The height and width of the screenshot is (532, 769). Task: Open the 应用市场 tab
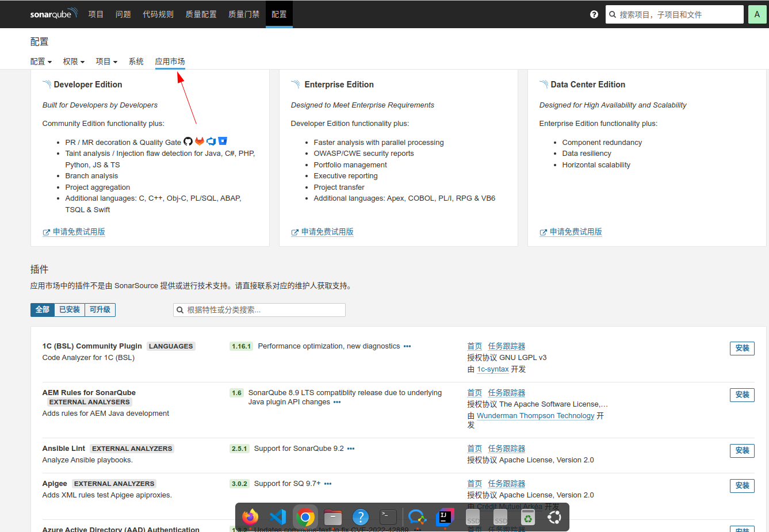click(170, 62)
